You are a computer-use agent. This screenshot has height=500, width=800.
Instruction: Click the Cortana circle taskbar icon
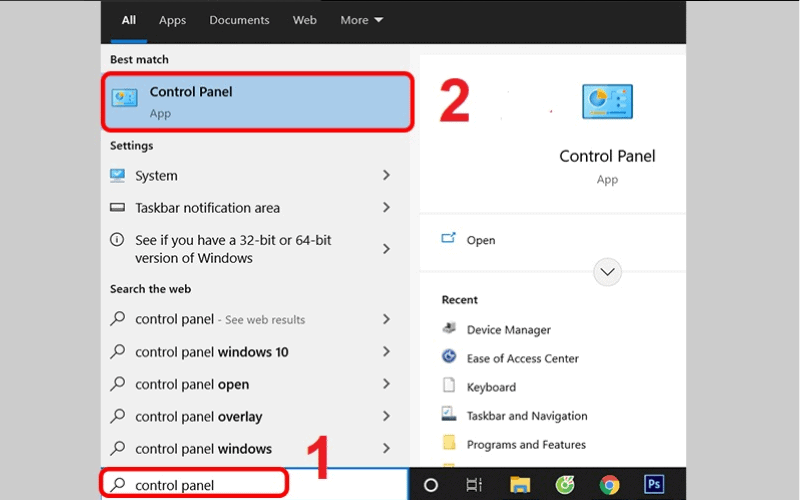pyautogui.click(x=431, y=485)
